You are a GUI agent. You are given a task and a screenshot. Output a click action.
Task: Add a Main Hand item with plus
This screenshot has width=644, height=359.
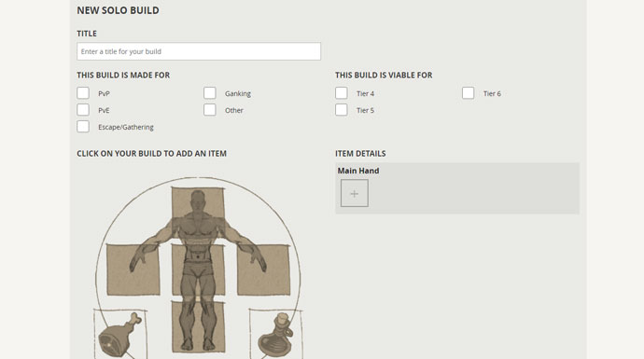point(355,193)
